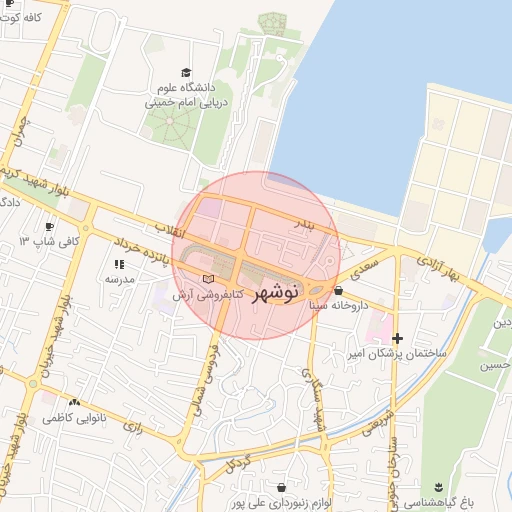512x512 pixels.
Task: Click the بهار آزادی street label
Action: pyautogui.click(x=438, y=269)
